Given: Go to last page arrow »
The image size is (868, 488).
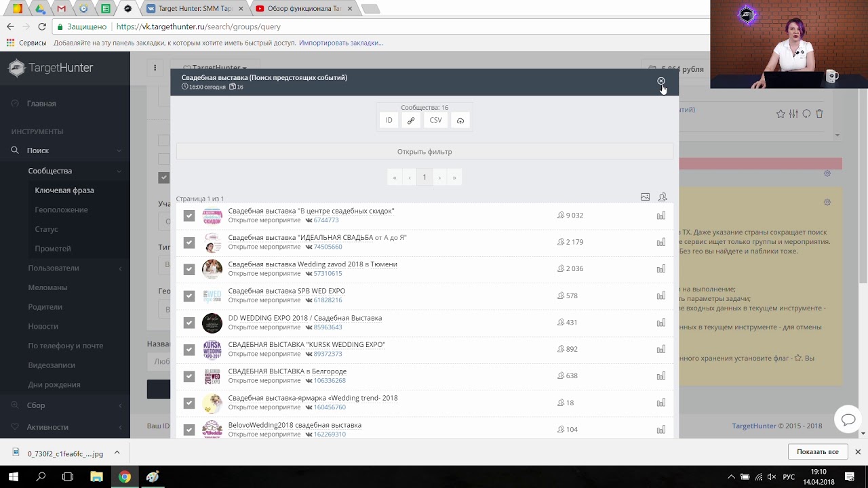Looking at the screenshot, I should [454, 178].
